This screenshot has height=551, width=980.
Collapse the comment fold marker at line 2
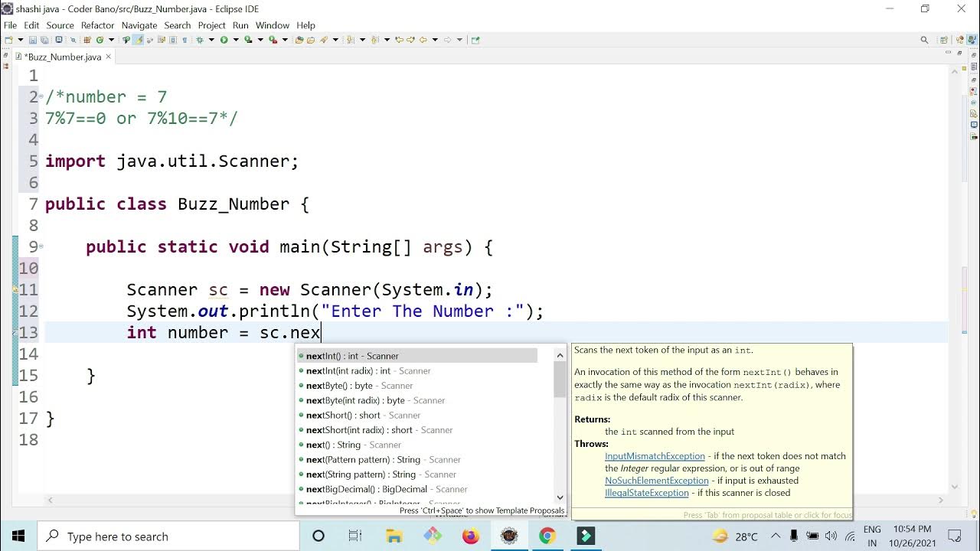(x=41, y=96)
